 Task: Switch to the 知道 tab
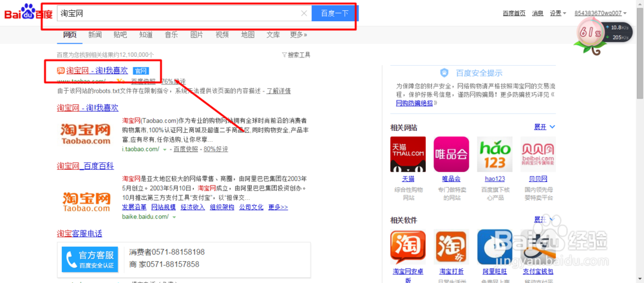146,35
